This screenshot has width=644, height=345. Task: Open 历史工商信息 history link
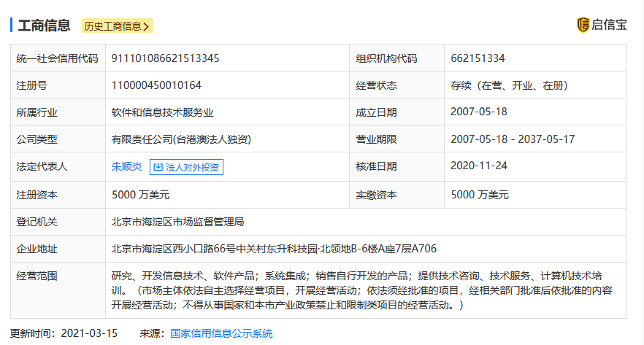pyautogui.click(x=117, y=26)
